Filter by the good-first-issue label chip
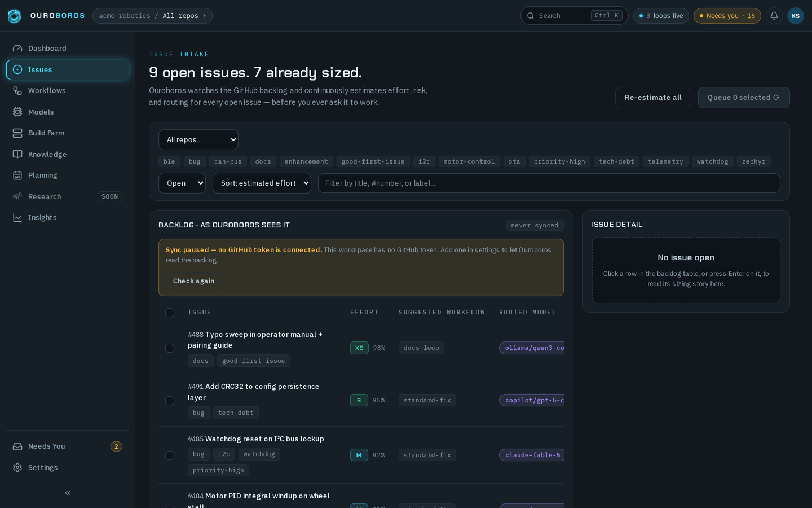This screenshot has width=812, height=508. pyautogui.click(x=373, y=161)
